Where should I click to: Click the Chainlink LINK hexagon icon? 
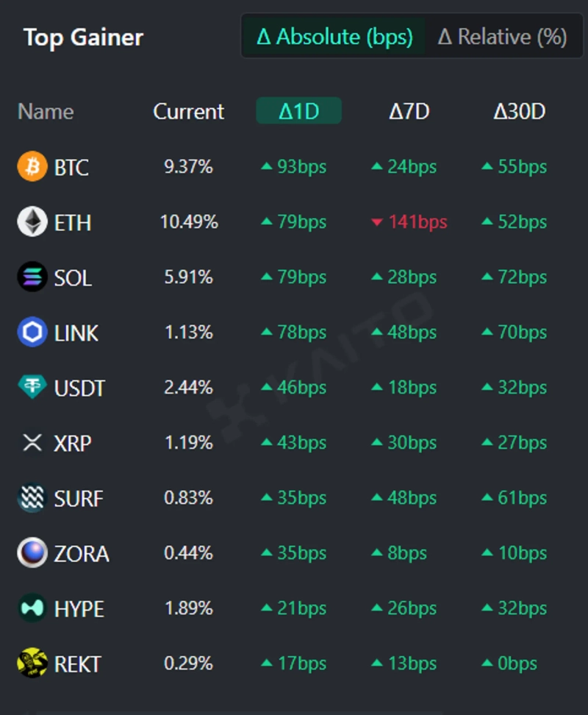pos(32,332)
